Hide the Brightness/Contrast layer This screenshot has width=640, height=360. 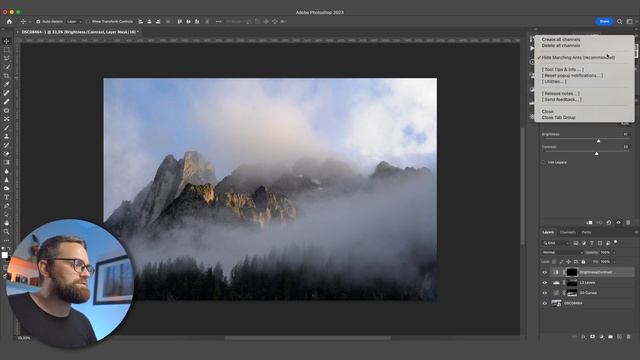coord(544,272)
